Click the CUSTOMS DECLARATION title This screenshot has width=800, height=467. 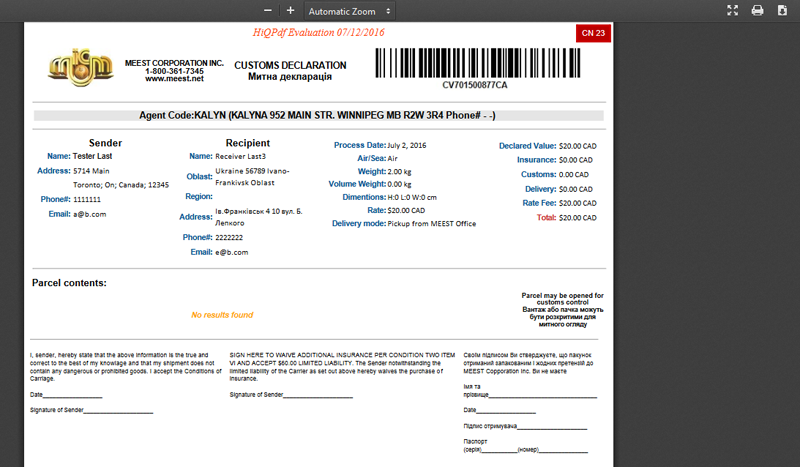[290, 65]
